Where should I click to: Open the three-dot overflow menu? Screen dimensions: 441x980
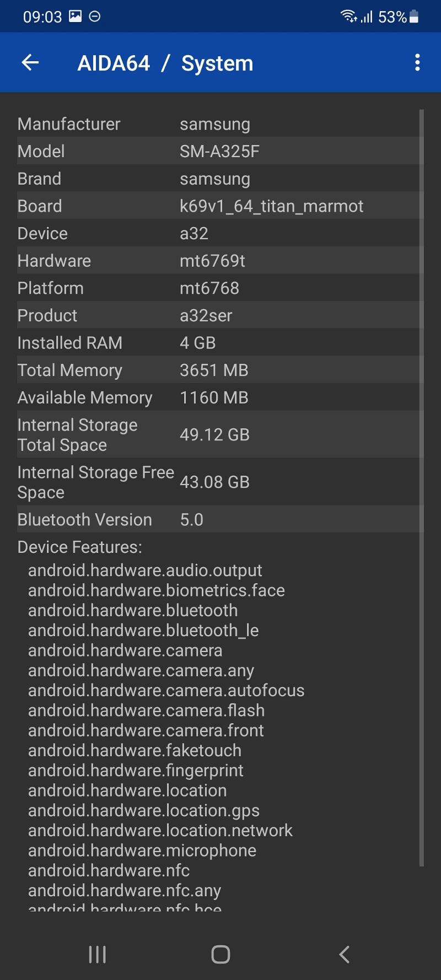click(417, 63)
